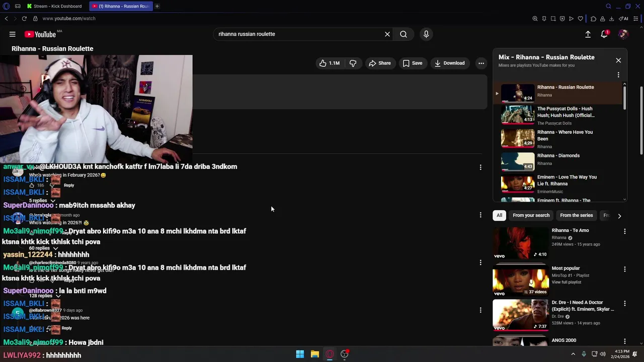
Task: Play Rihanna - Where Have You Been
Action: [x=558, y=139]
